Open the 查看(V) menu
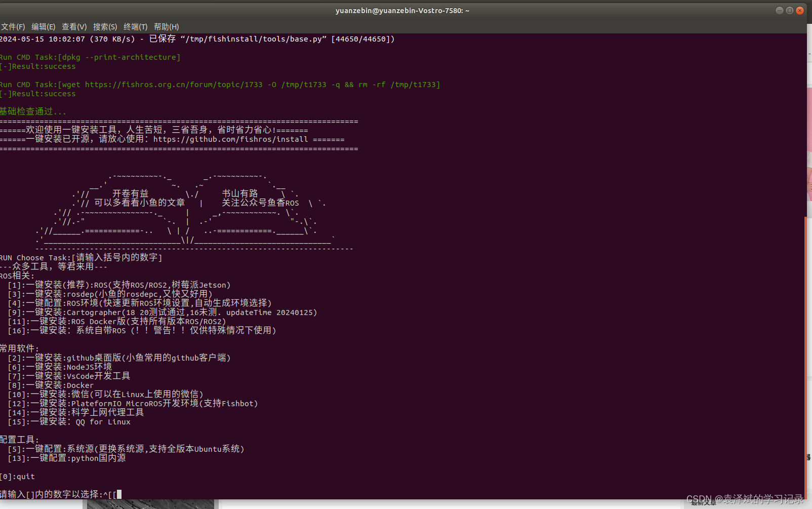812x509 pixels. pyautogui.click(x=74, y=27)
